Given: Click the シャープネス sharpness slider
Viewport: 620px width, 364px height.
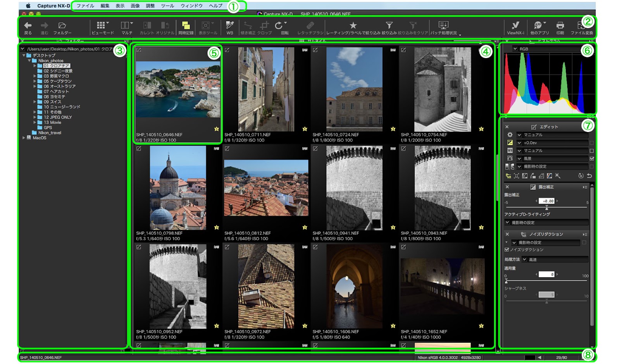Looking at the screenshot, I should tap(546, 301).
